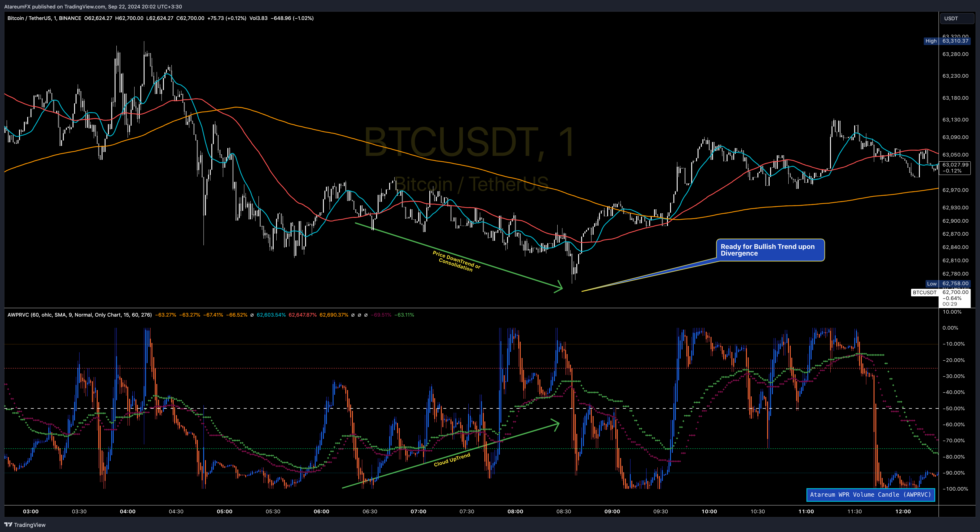Click the 04:00 time axis label

[128, 511]
